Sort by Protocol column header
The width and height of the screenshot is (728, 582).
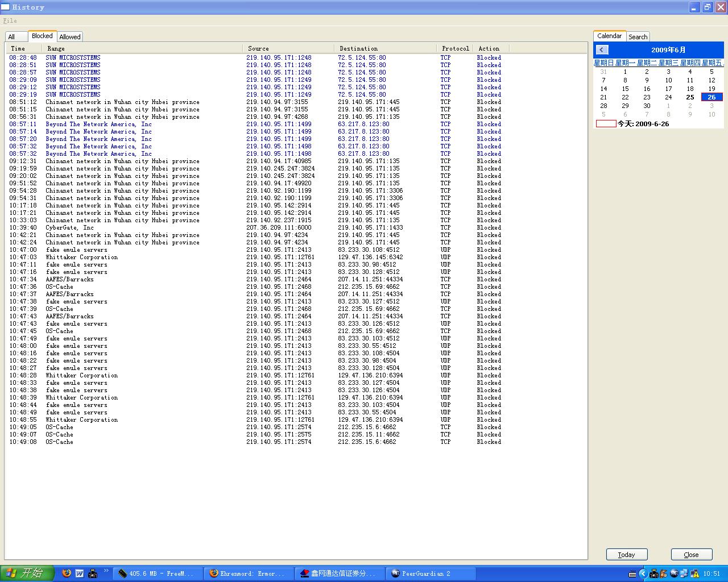(x=456, y=48)
